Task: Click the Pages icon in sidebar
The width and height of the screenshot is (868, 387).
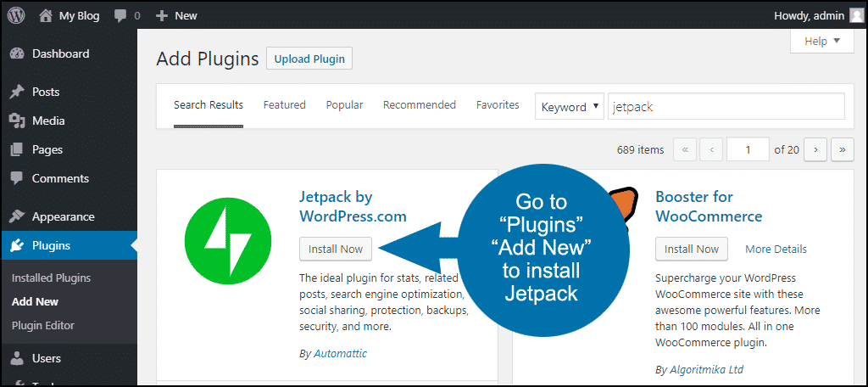Action: point(17,149)
